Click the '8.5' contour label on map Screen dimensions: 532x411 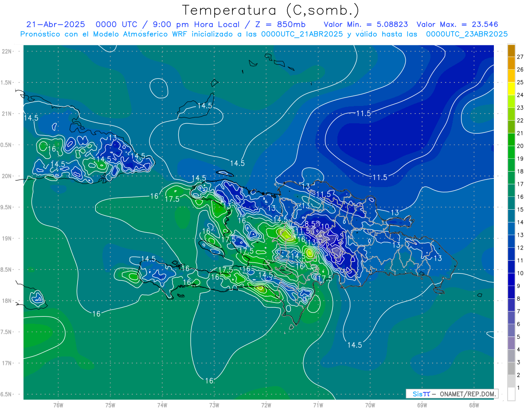click(311, 224)
